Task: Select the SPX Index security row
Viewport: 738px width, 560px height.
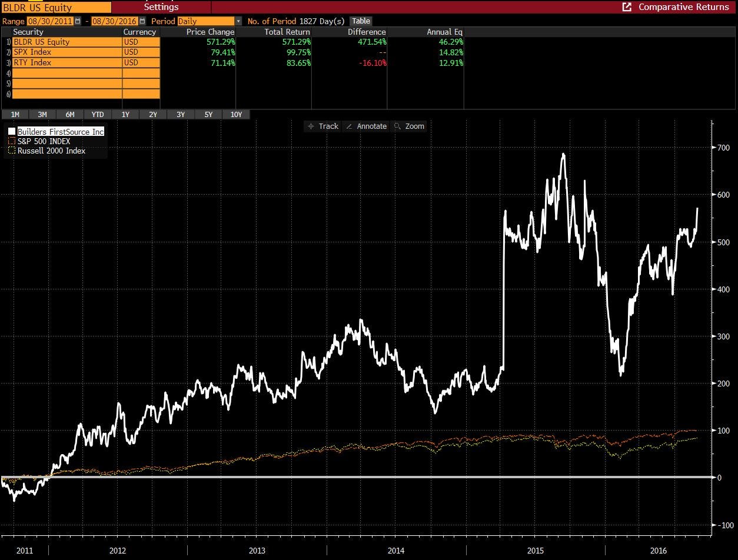Action: tap(67, 52)
